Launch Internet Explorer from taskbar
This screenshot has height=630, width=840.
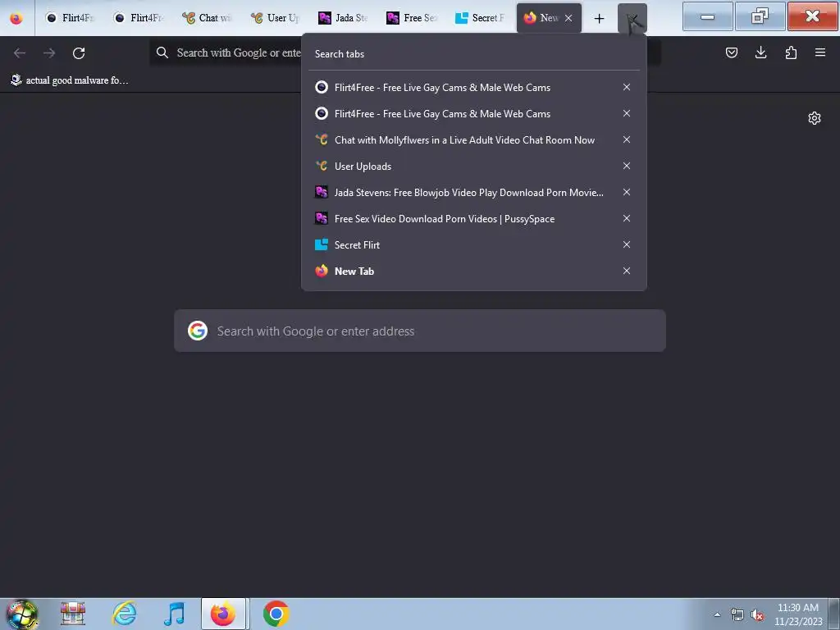pos(124,614)
